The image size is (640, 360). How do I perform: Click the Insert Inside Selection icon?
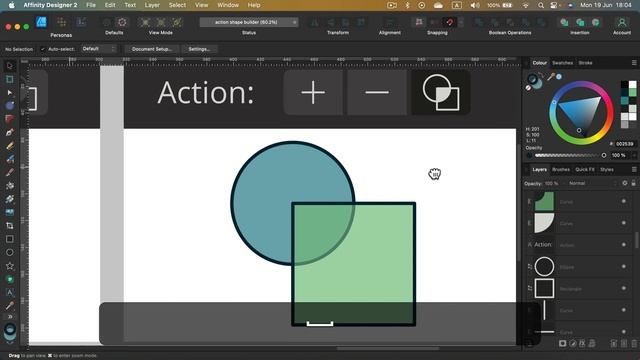[596, 22]
